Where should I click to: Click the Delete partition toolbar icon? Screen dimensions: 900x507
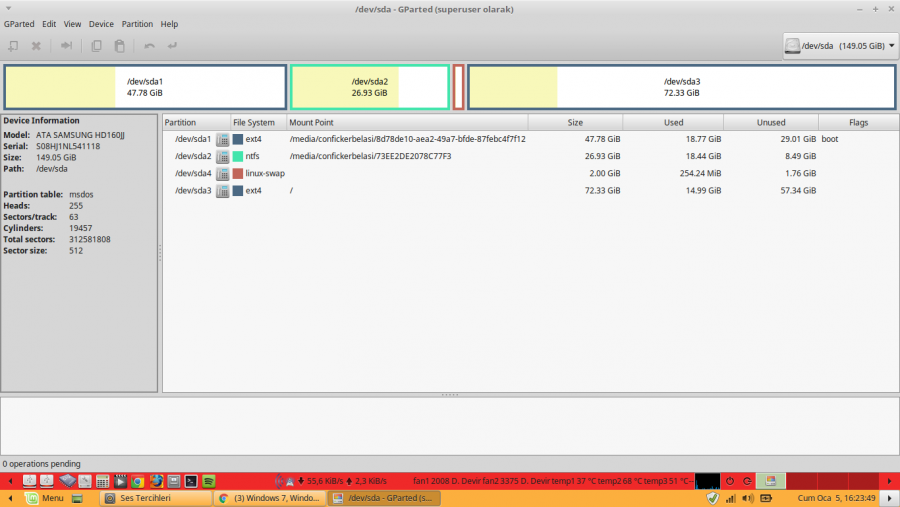pyautogui.click(x=36, y=46)
